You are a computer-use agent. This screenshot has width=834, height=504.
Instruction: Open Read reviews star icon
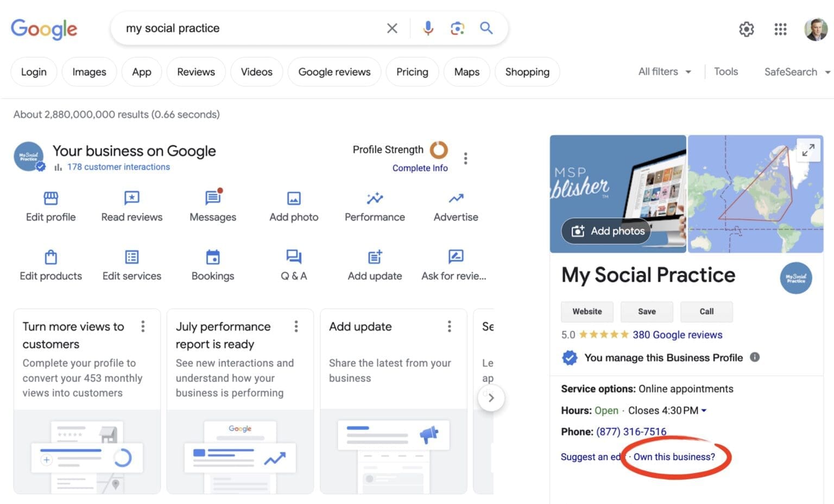131,199
